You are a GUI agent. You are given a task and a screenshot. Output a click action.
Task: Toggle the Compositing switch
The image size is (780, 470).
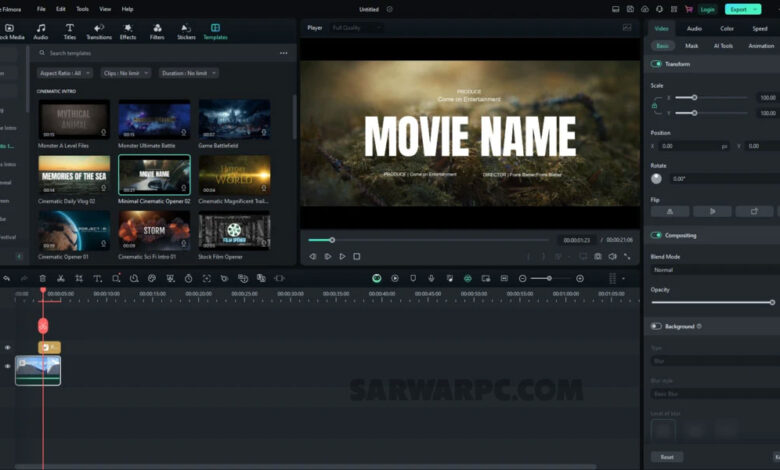(x=656, y=235)
